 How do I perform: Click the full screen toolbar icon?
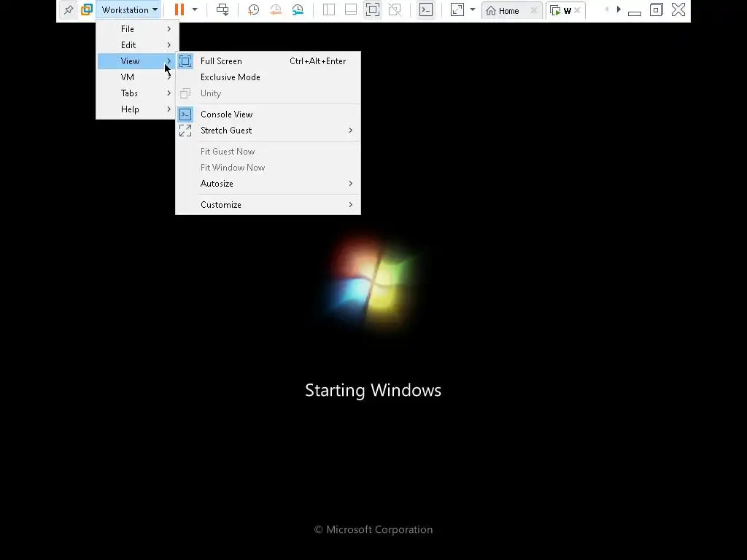[x=373, y=9]
